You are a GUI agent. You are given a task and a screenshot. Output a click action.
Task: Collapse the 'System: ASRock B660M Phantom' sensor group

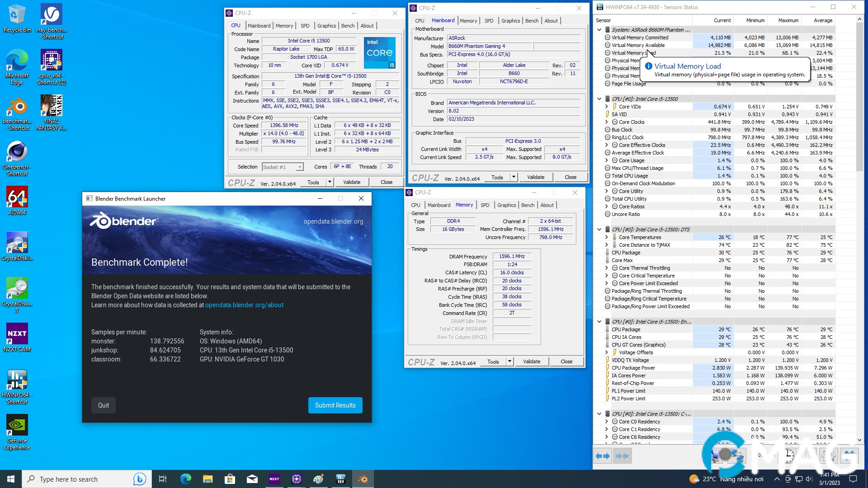point(599,29)
